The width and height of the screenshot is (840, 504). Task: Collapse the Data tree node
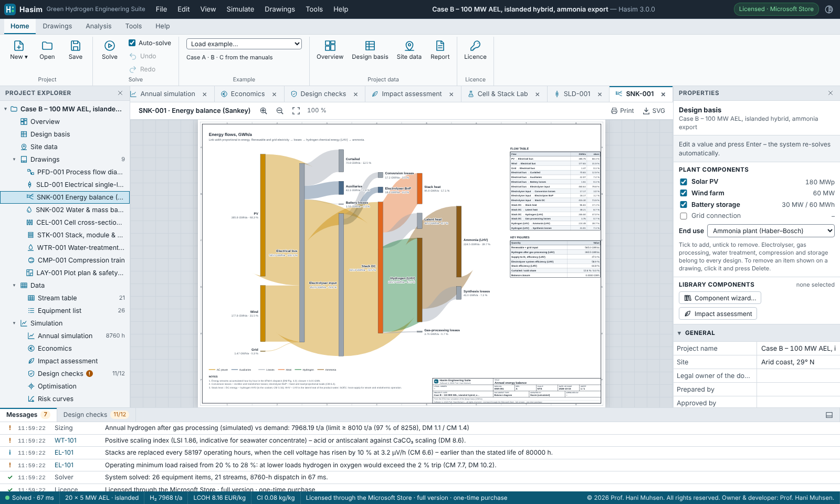pyautogui.click(x=14, y=286)
